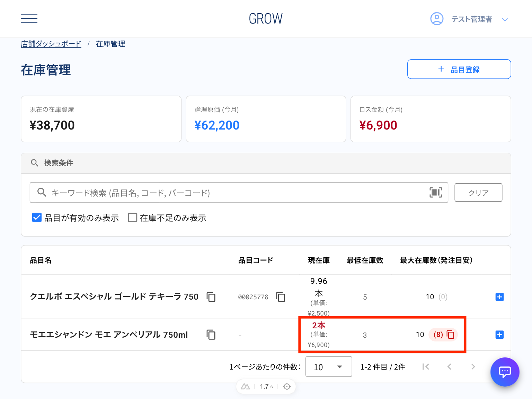Open the items-per-page dropdown showing 10
The width and height of the screenshot is (532, 399).
click(328, 367)
